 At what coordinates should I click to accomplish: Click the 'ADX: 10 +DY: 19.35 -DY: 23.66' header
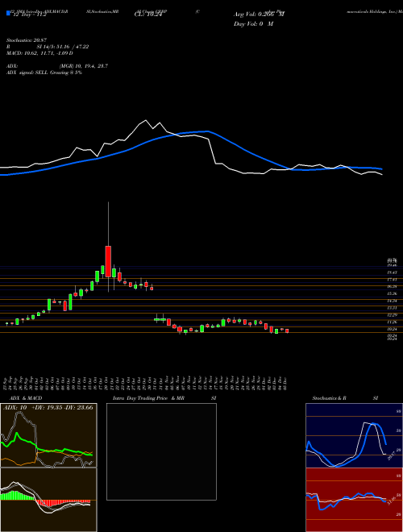pos(48,407)
